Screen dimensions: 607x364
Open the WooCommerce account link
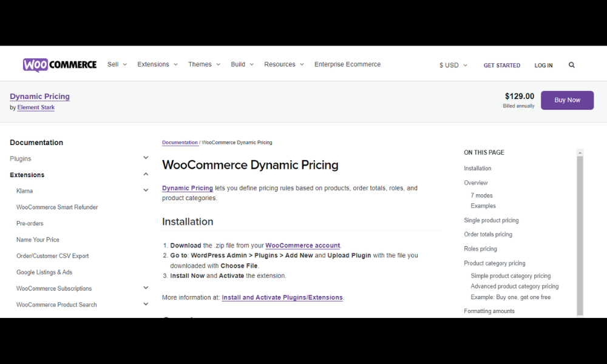pyautogui.click(x=303, y=245)
